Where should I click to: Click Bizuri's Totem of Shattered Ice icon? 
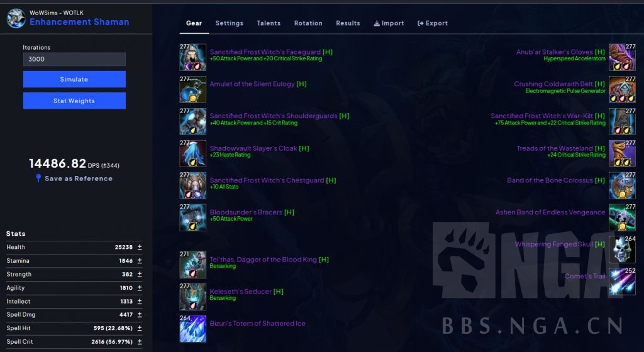click(x=192, y=329)
